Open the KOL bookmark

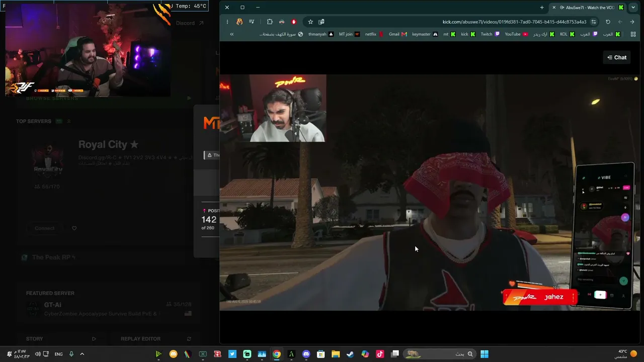tap(567, 34)
